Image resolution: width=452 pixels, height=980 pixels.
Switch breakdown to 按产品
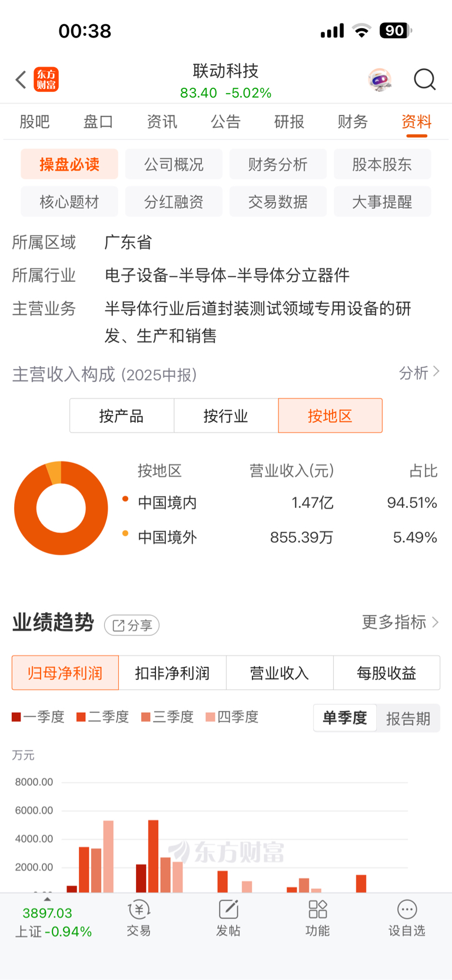(x=122, y=416)
